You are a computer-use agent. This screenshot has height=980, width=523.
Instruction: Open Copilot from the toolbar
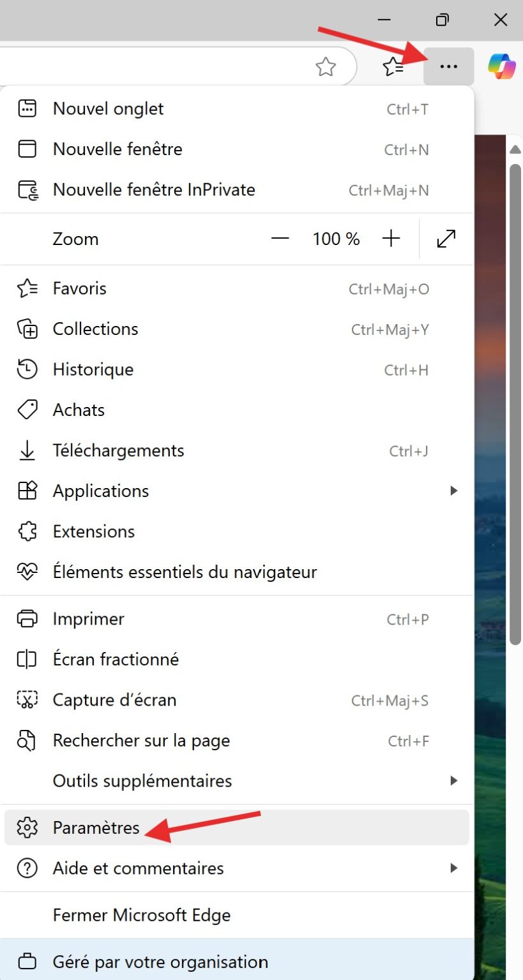pos(501,66)
